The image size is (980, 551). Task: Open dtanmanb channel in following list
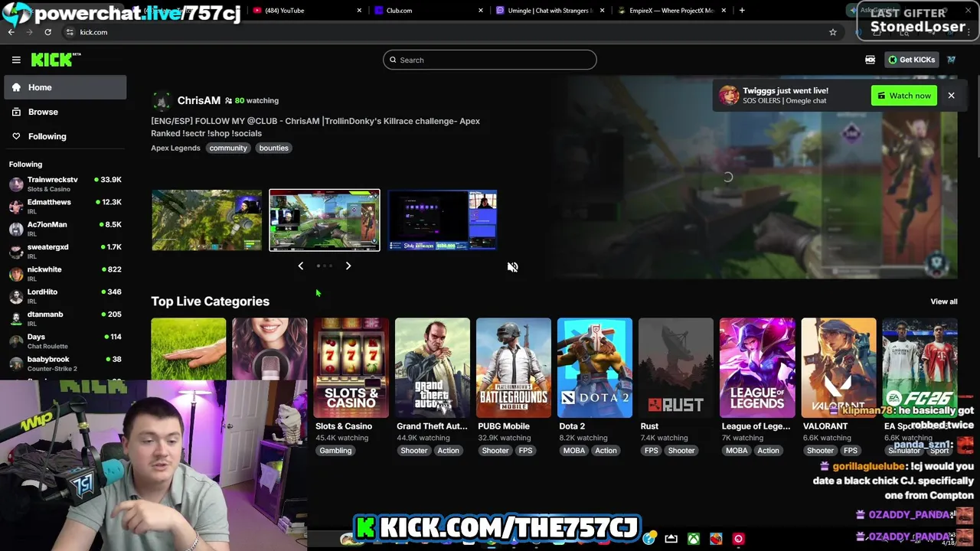65,318
